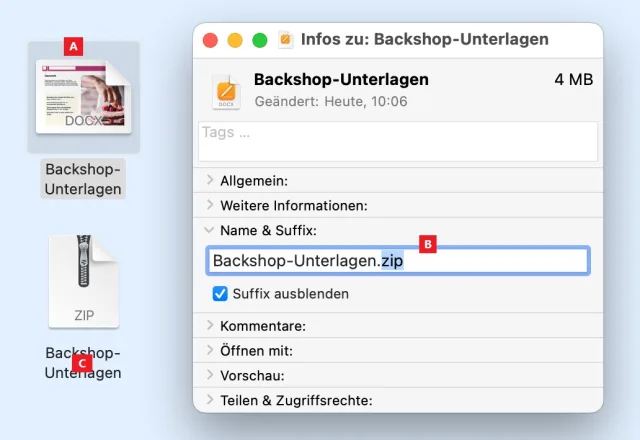Image resolution: width=640 pixels, height=440 pixels.
Task: Click the ZIP file's Backshop-Unterlagen label
Action: (x=83, y=362)
